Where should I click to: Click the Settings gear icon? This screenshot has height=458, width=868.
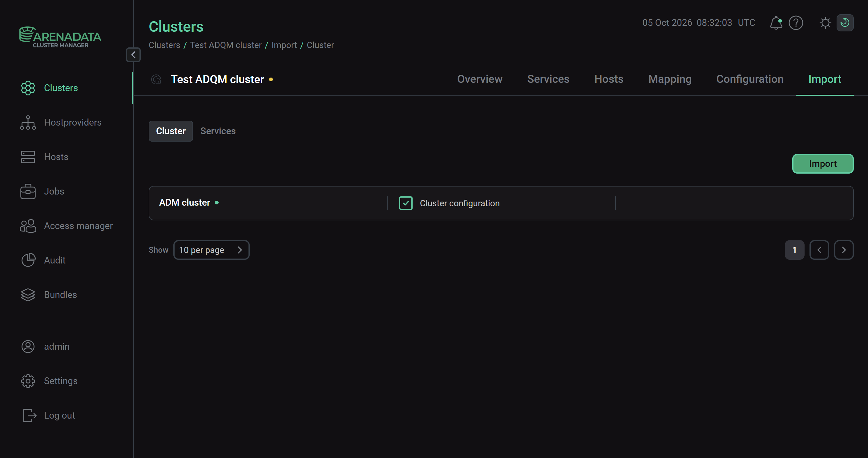coord(28,381)
